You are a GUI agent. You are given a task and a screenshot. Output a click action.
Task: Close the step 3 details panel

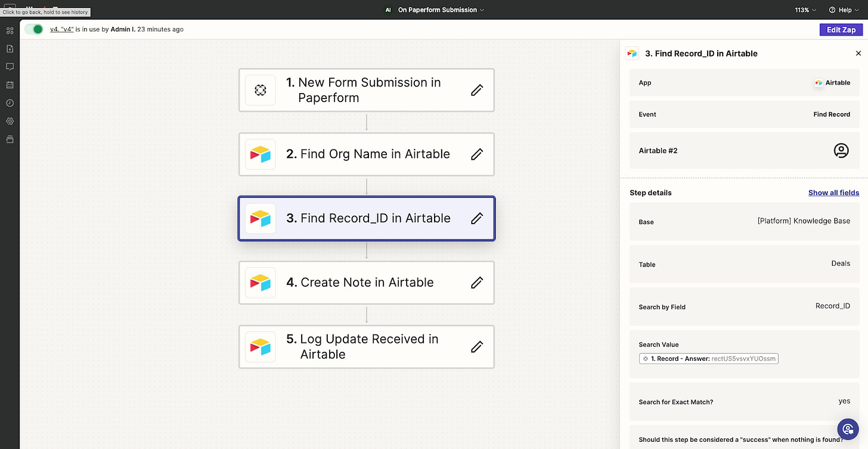858,53
